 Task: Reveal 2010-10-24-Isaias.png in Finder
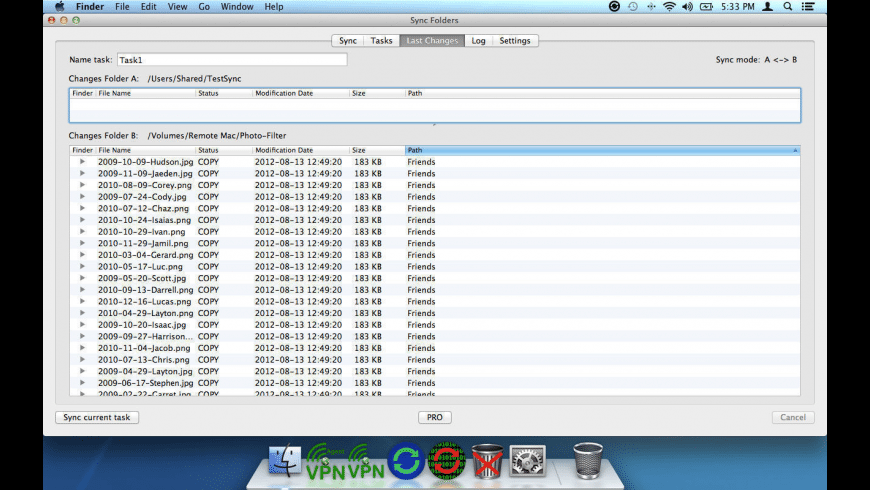82,220
